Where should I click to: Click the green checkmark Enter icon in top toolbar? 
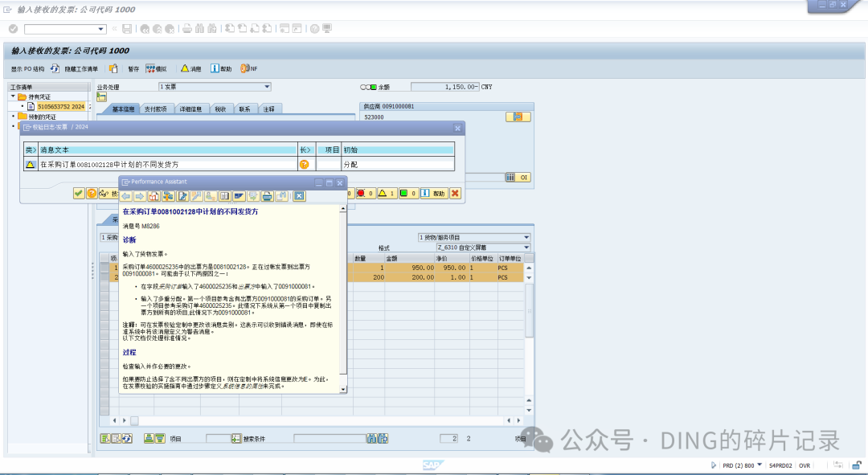point(14,29)
